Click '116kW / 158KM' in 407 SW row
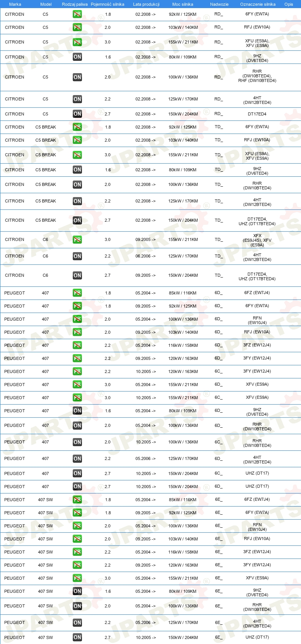 183,552
